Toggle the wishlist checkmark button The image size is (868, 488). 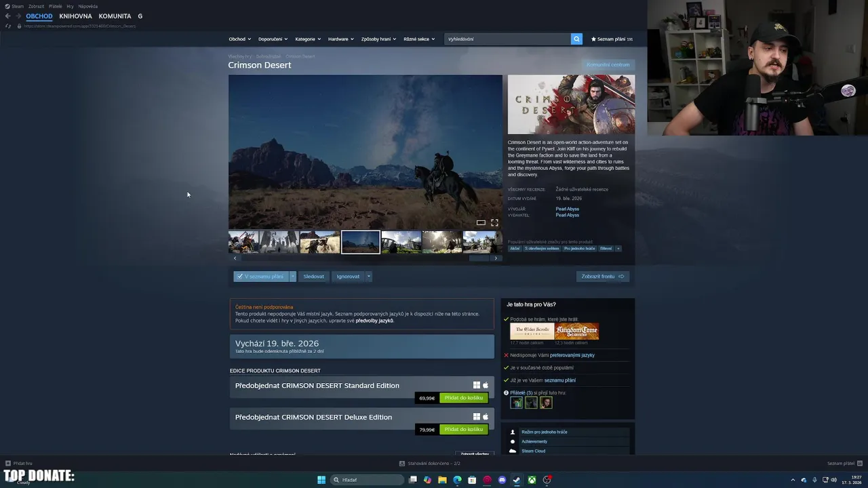[x=261, y=277]
